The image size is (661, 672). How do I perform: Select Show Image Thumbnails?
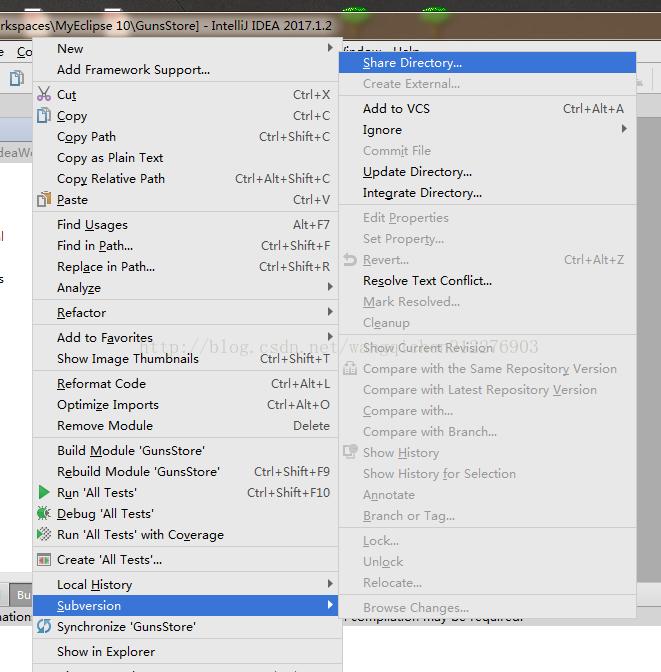[185, 358]
